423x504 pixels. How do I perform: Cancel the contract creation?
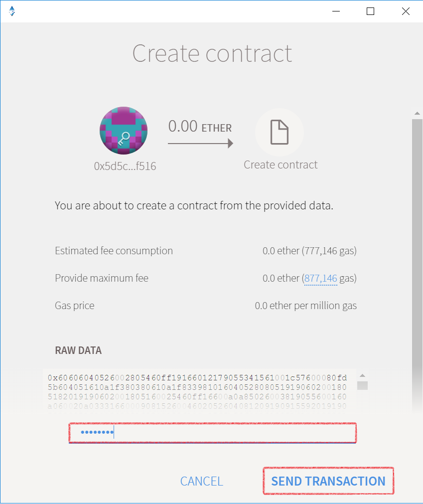(x=201, y=481)
